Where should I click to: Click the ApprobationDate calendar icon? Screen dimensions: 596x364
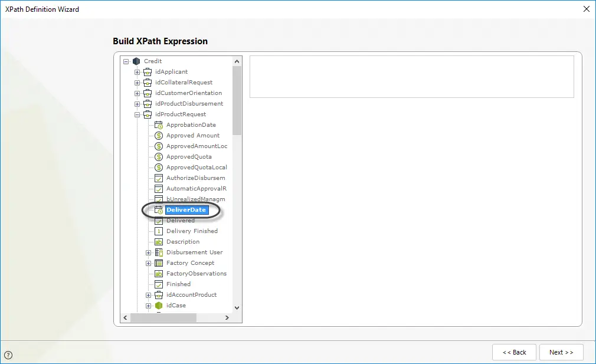click(159, 125)
